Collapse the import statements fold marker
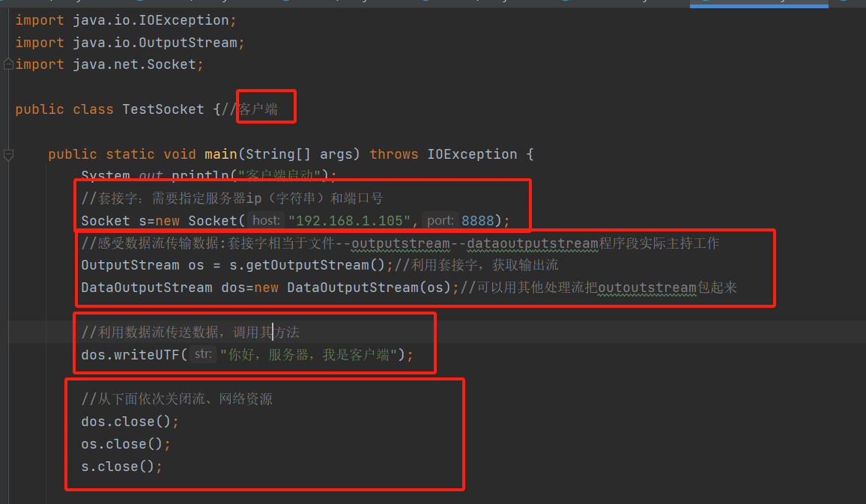 click(x=8, y=64)
